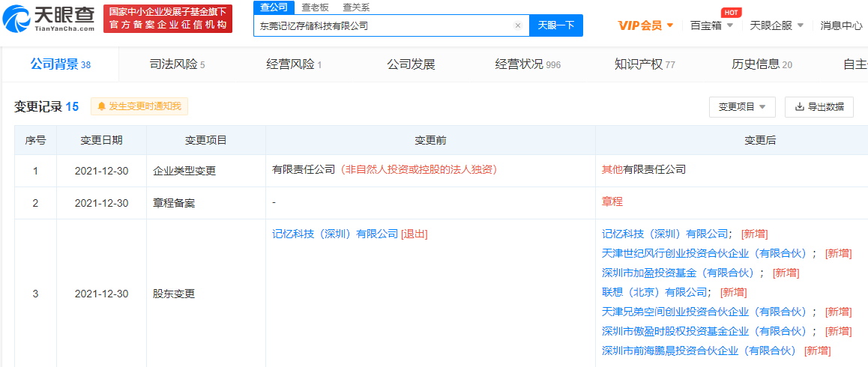Click the 导出数据 button
Screen dimensions: 868x367
click(x=819, y=107)
